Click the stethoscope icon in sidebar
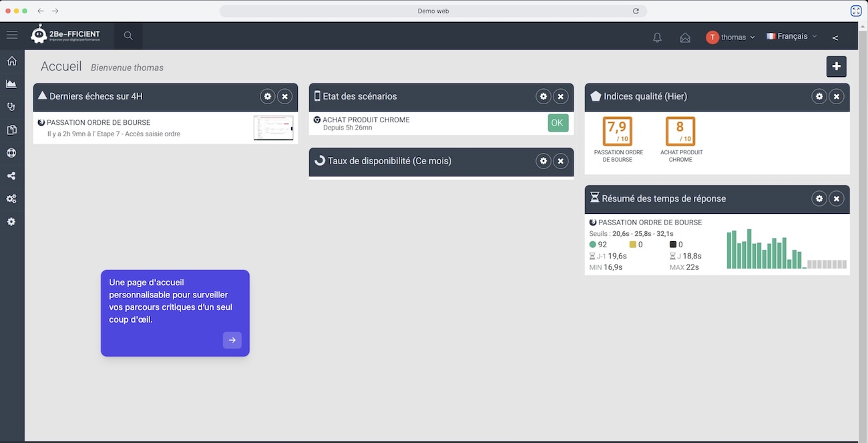868x443 pixels. click(x=11, y=107)
